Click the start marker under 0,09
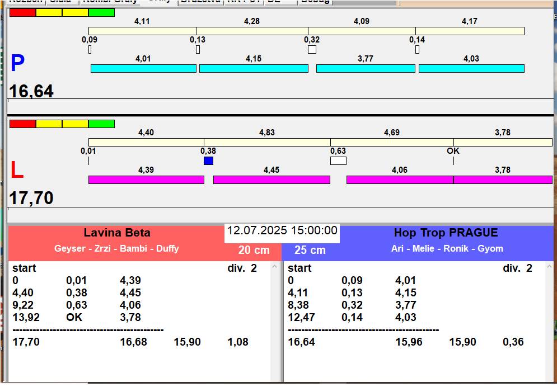The image size is (557, 392). click(x=90, y=49)
